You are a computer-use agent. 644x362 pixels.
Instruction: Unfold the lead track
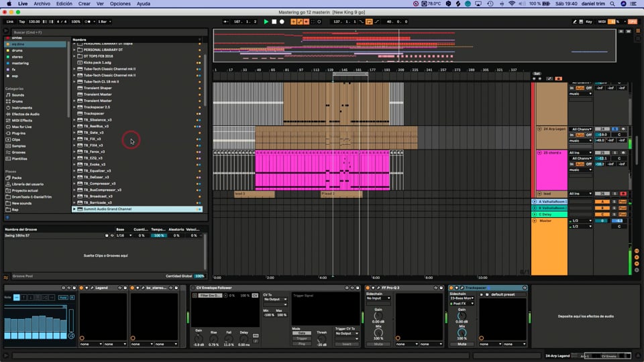(539, 194)
